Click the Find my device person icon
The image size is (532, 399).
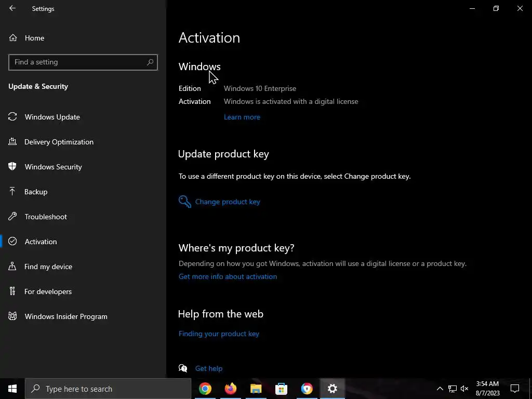click(x=12, y=266)
